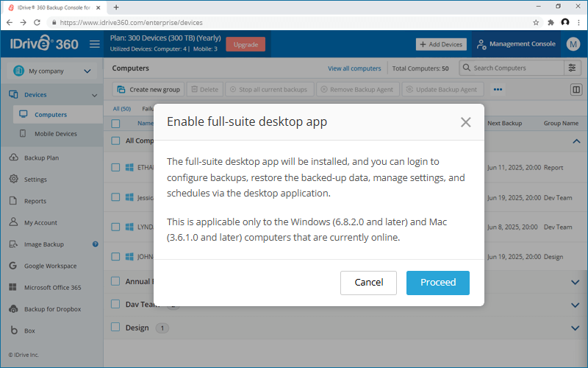Screen dimensions: 588x368
Task: Click the Group Name column header
Action: [x=561, y=123]
